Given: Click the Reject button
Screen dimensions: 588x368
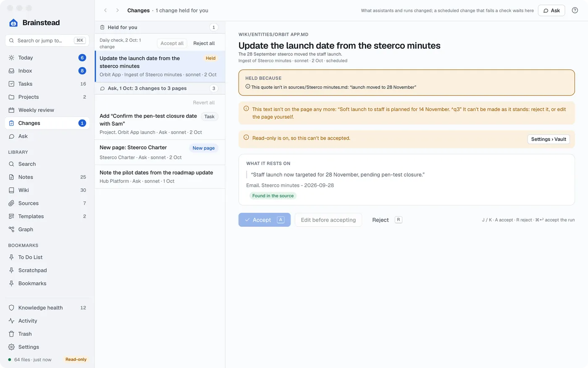Looking at the screenshot, I should coord(387,220).
